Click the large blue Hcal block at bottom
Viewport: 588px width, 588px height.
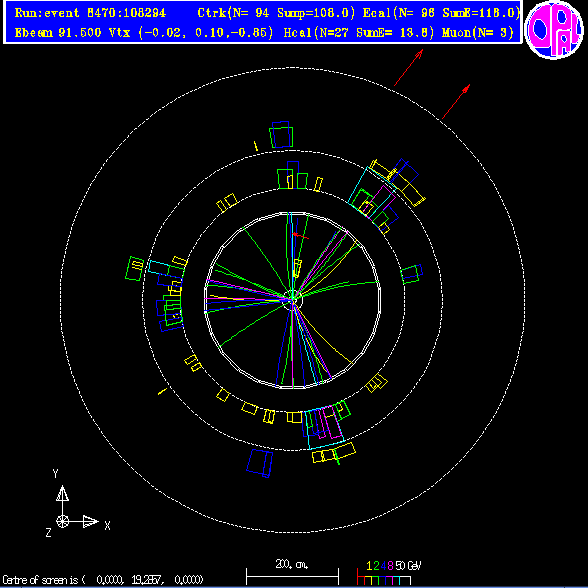[260, 463]
